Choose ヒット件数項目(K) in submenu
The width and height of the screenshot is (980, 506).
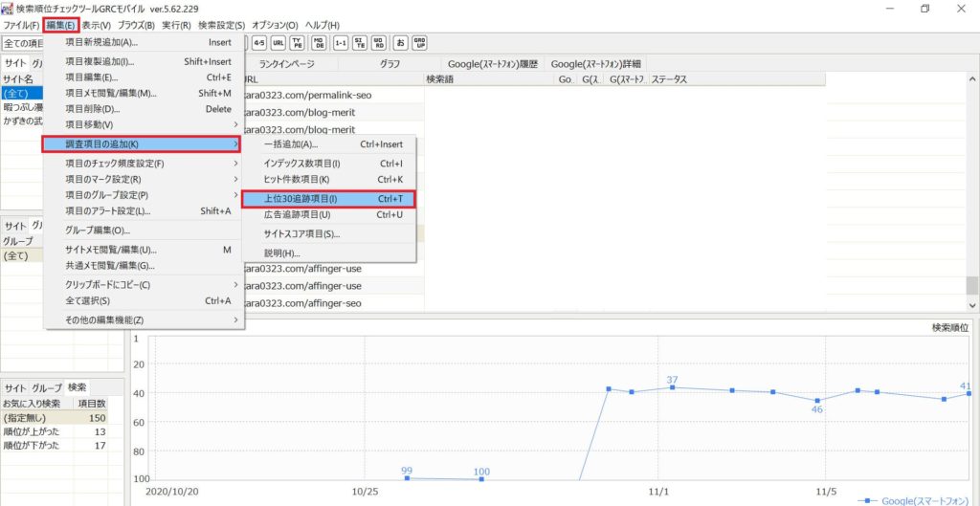pyautogui.click(x=329, y=179)
